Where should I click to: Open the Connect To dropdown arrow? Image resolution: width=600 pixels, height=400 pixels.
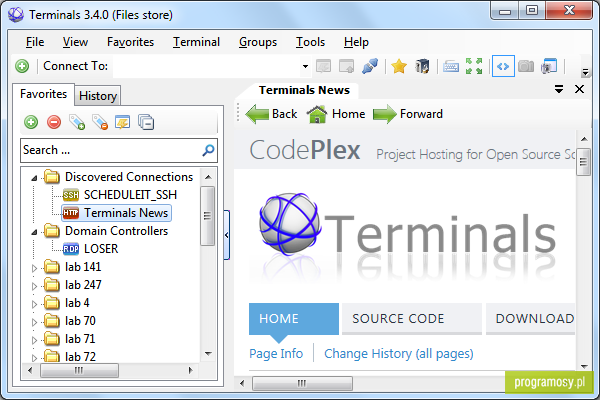(x=305, y=66)
